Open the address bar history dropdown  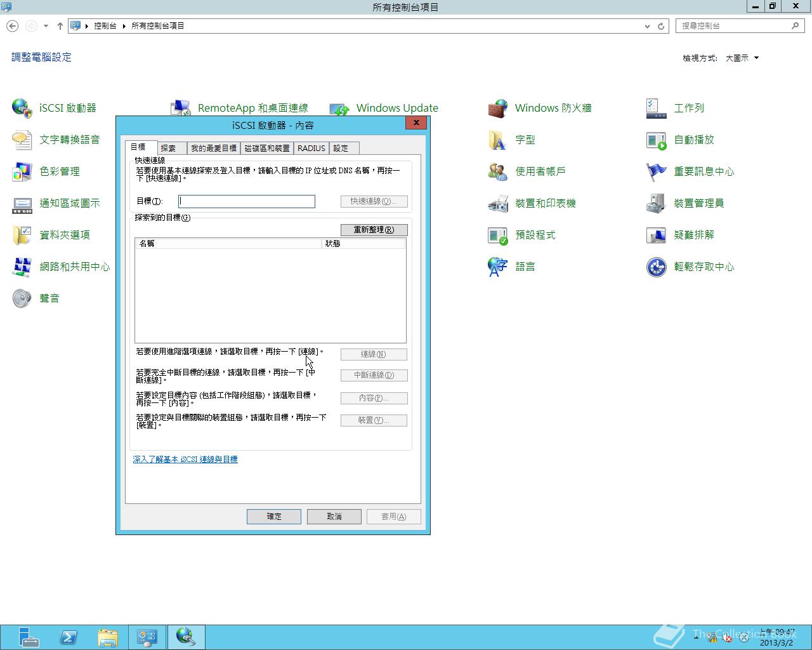[647, 26]
